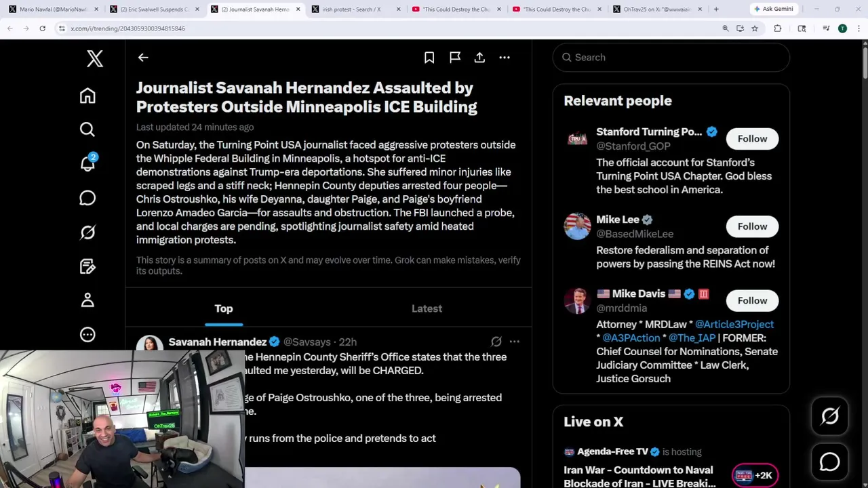Click Ask Gemini button

coord(772,9)
